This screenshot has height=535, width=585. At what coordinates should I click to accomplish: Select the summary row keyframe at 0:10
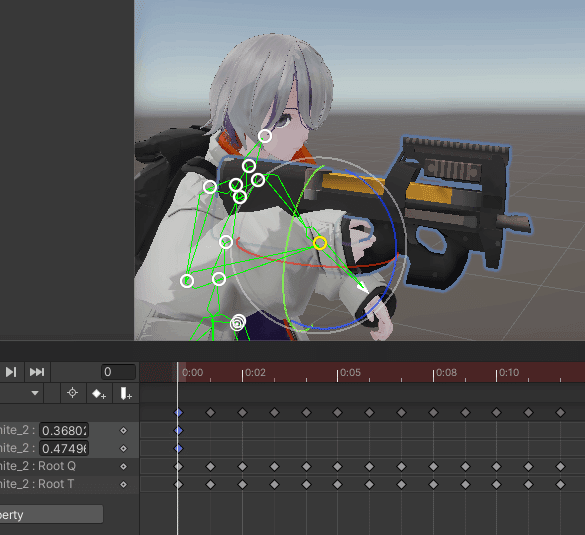point(497,413)
